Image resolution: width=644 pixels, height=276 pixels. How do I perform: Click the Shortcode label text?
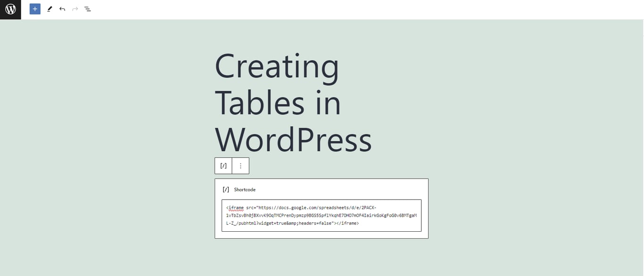(245, 189)
